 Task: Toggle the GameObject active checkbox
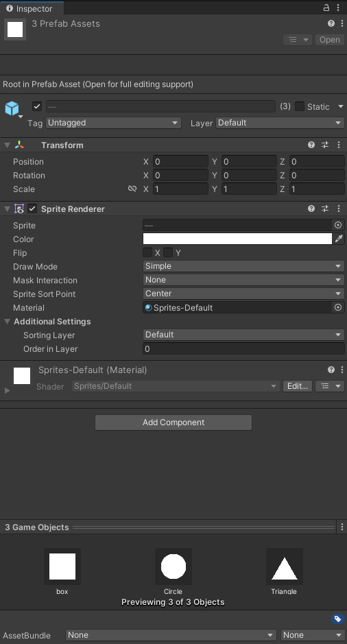(37, 106)
